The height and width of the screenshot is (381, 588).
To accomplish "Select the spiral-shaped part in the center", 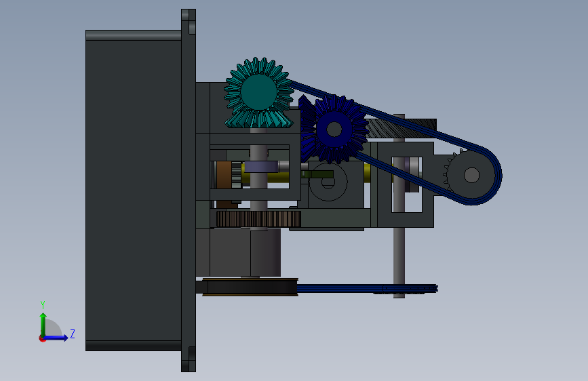I will [328, 182].
